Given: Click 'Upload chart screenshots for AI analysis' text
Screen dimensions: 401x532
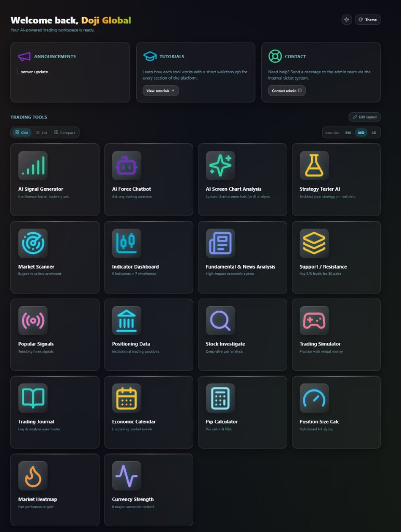Looking at the screenshot, I should coord(238,196).
